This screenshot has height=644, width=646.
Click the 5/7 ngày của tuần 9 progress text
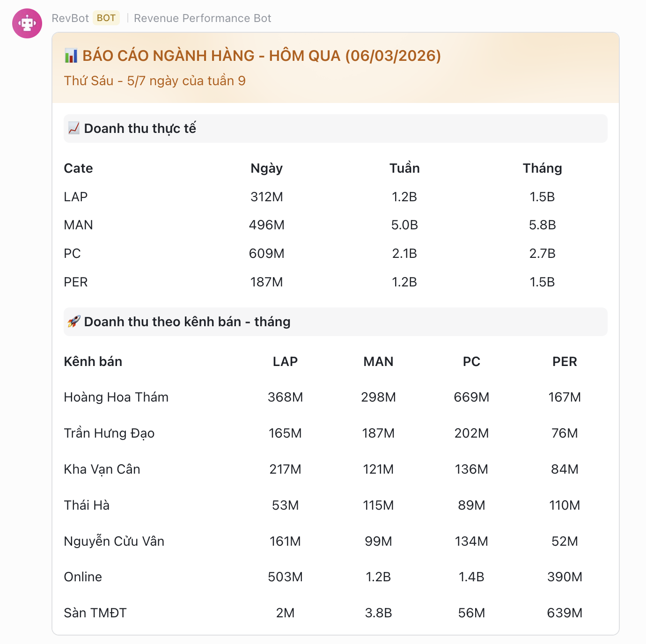coord(155,80)
